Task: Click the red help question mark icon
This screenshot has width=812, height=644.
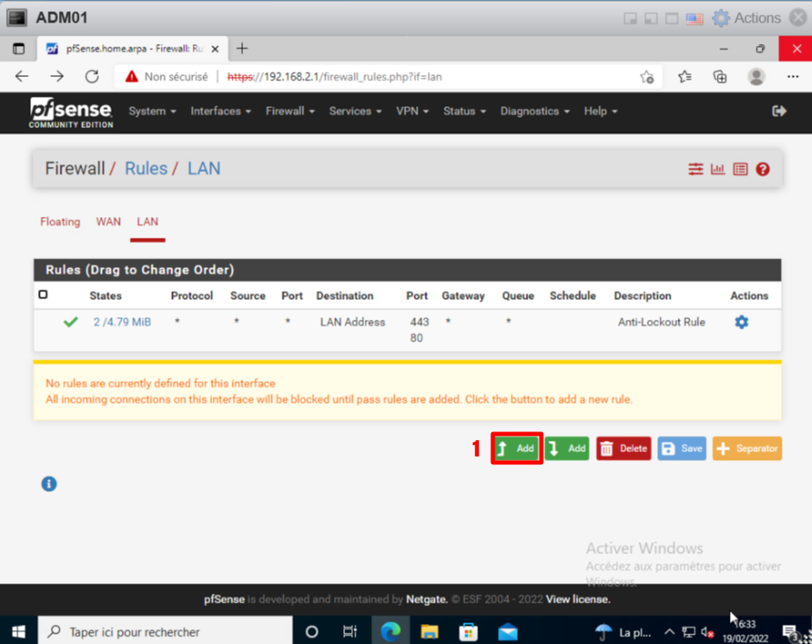Action: pos(763,169)
